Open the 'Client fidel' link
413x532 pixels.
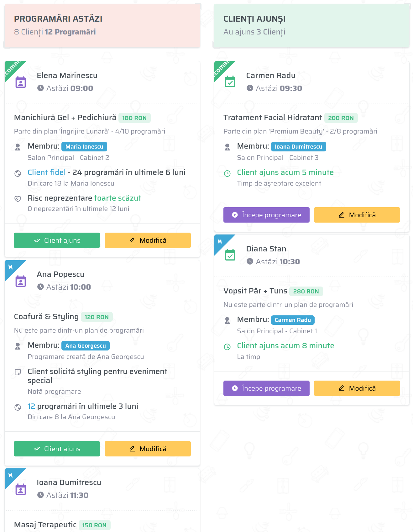point(47,172)
